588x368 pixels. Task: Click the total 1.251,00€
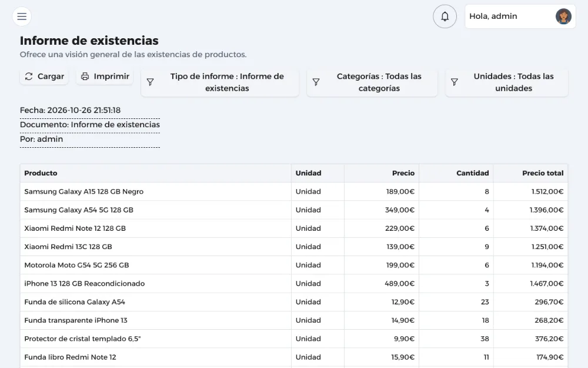[547, 247]
